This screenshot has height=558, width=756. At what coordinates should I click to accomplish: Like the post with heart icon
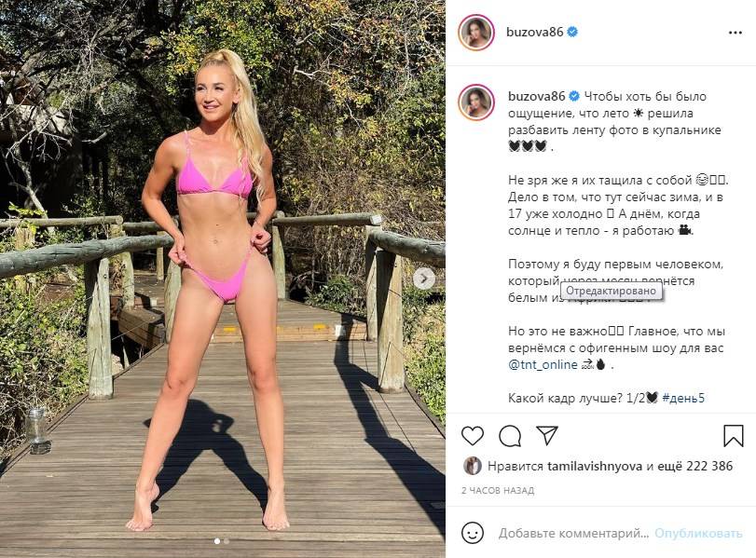[472, 436]
